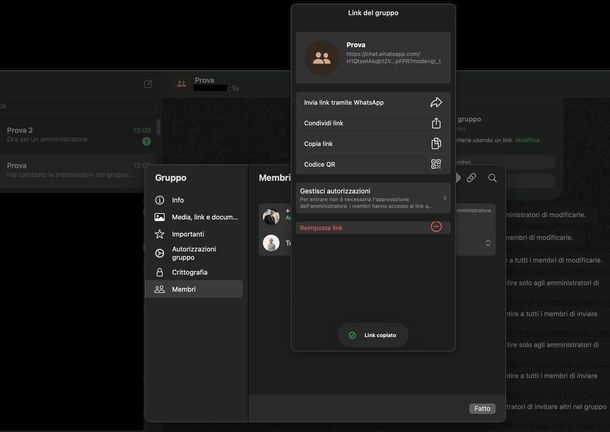
Task: Click the link chain icon in Membri header
Action: coord(471,178)
